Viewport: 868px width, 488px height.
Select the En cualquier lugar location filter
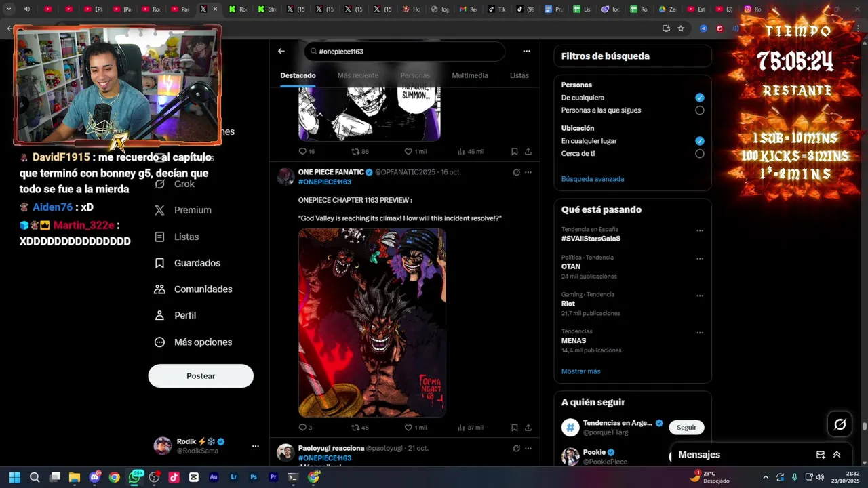pyautogui.click(x=700, y=141)
